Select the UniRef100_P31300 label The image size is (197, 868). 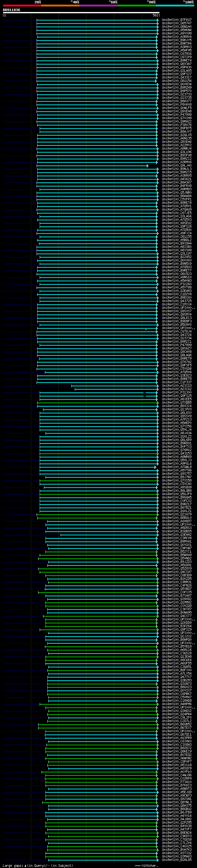[x=176, y=393]
